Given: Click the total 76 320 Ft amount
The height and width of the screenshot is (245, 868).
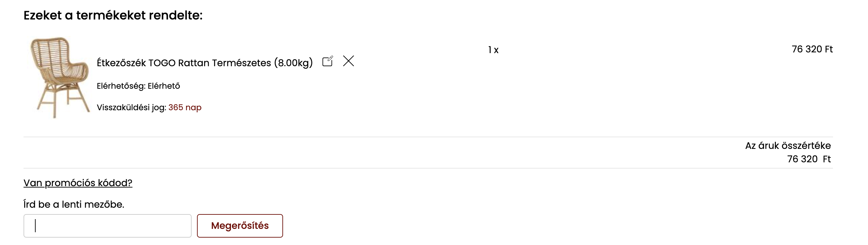Looking at the screenshot, I should click(808, 159).
